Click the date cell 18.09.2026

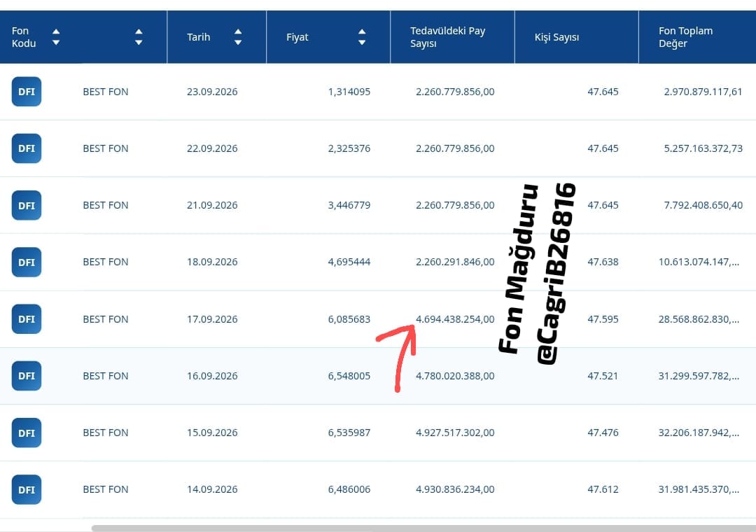[212, 262]
